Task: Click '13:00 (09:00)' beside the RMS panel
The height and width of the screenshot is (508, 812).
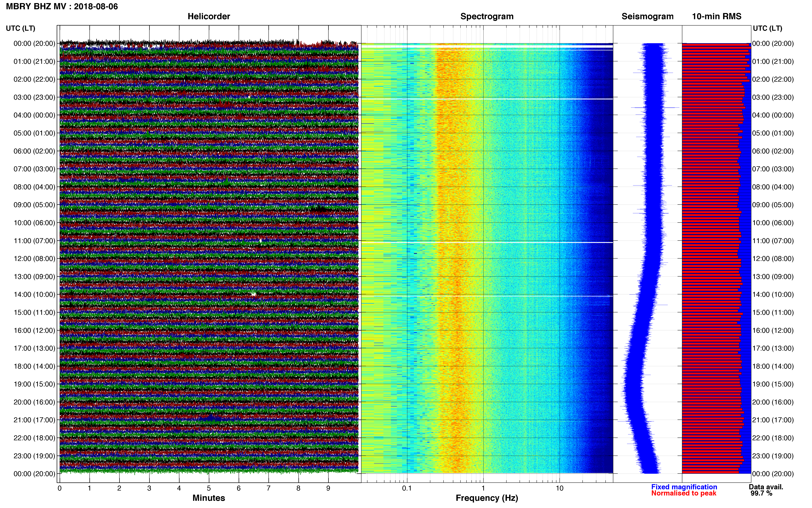Action: 773,277
